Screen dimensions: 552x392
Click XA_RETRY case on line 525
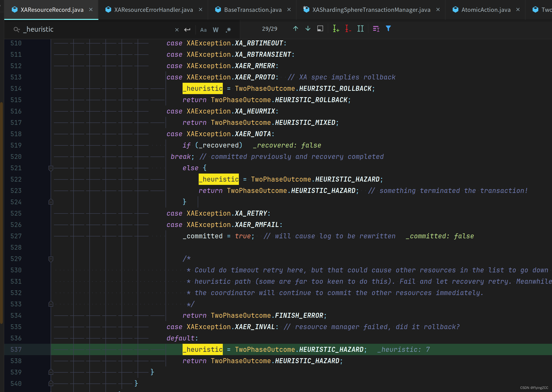(251, 213)
